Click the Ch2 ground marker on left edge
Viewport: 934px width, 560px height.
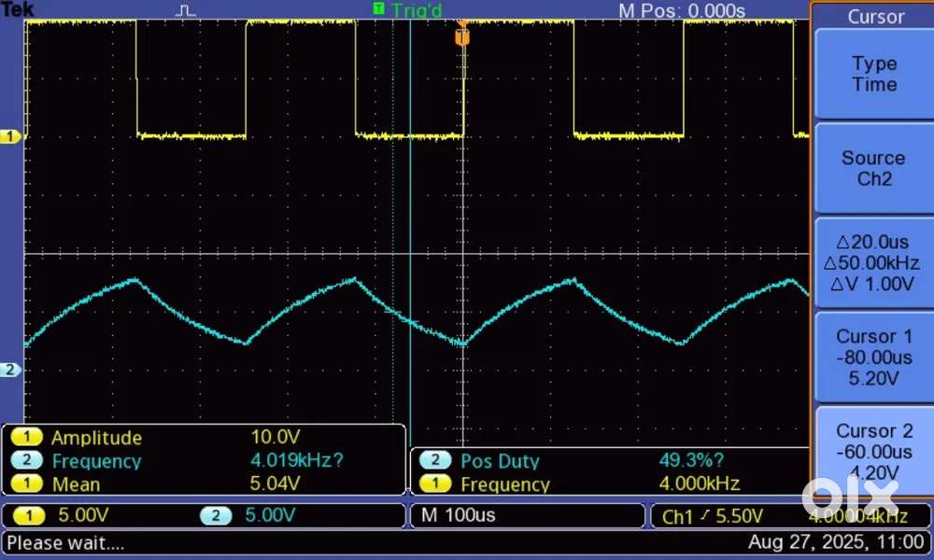pos(10,371)
